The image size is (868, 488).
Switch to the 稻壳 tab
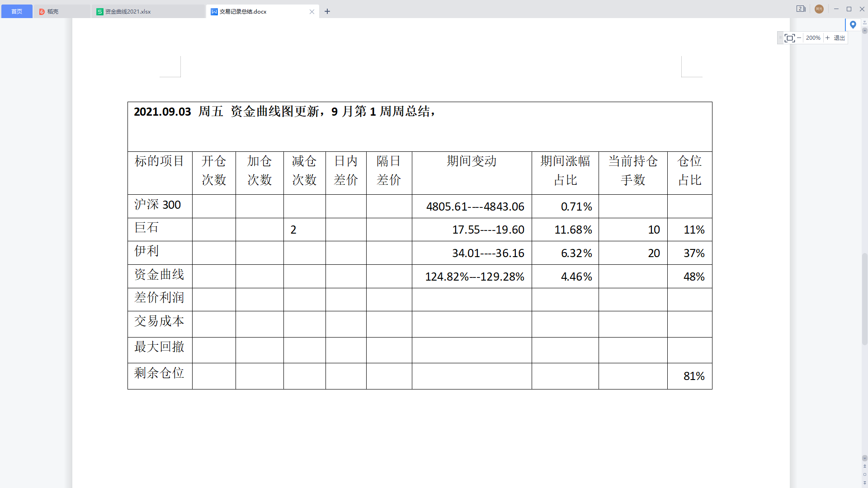(x=53, y=11)
